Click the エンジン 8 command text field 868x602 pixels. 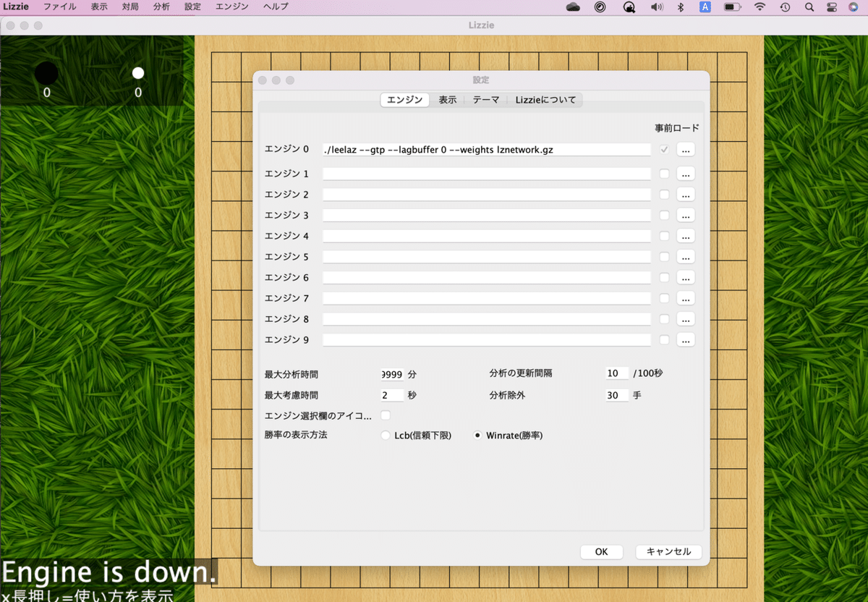(x=487, y=319)
